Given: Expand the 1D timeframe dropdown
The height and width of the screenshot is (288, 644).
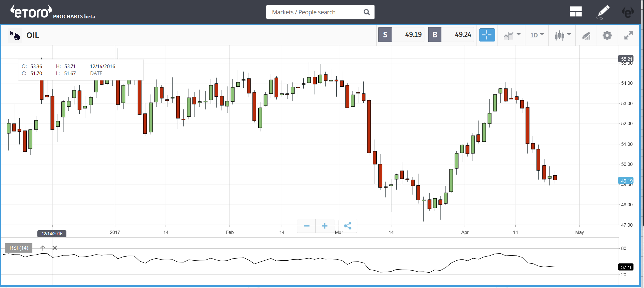Looking at the screenshot, I should (x=537, y=35).
